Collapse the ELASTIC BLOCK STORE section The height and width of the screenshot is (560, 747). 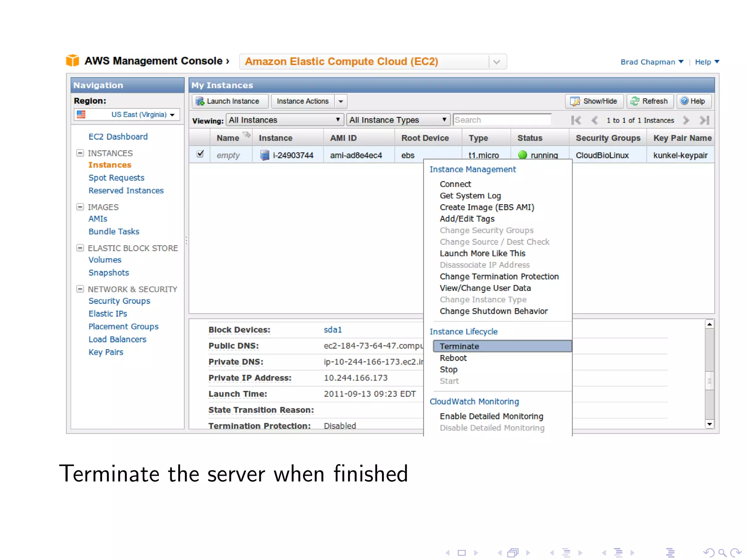click(80, 248)
